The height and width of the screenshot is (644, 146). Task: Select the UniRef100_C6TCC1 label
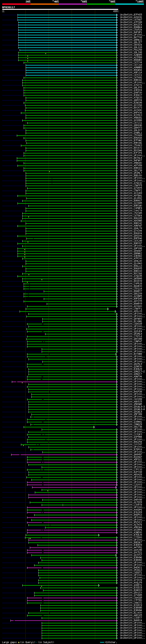pos(131,75)
